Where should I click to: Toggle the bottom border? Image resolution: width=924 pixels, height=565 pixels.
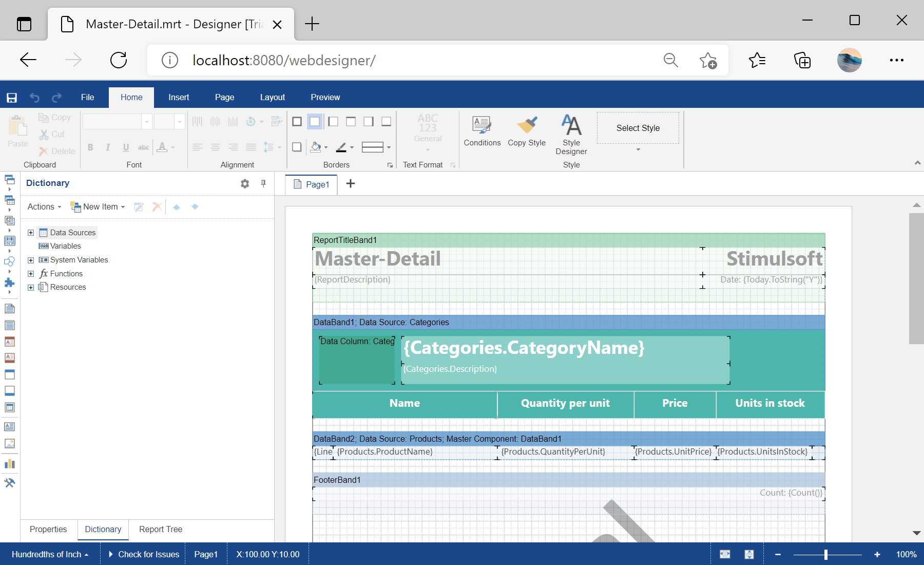coord(387,122)
